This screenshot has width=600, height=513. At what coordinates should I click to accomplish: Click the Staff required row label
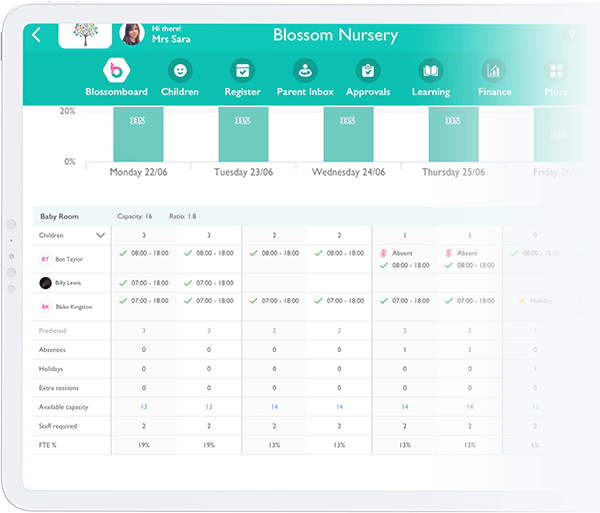click(58, 426)
